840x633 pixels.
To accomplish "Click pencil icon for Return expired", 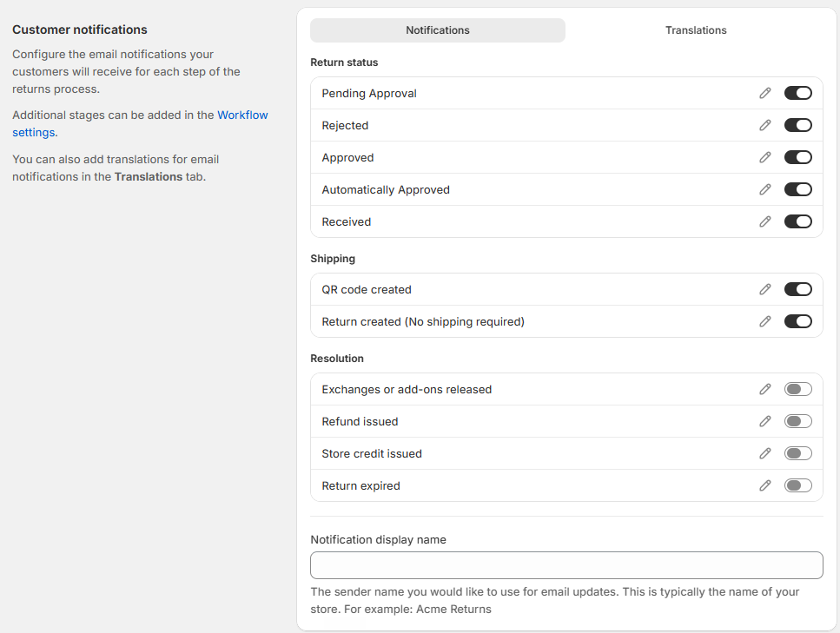I will pyautogui.click(x=765, y=485).
